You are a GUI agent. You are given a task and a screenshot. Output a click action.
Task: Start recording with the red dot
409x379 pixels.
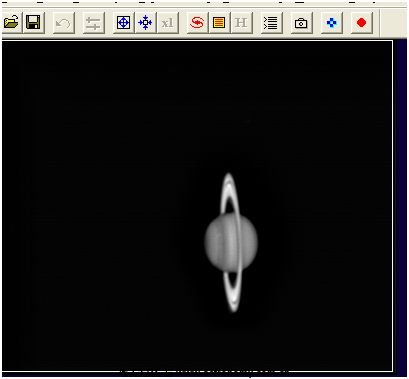[361, 23]
